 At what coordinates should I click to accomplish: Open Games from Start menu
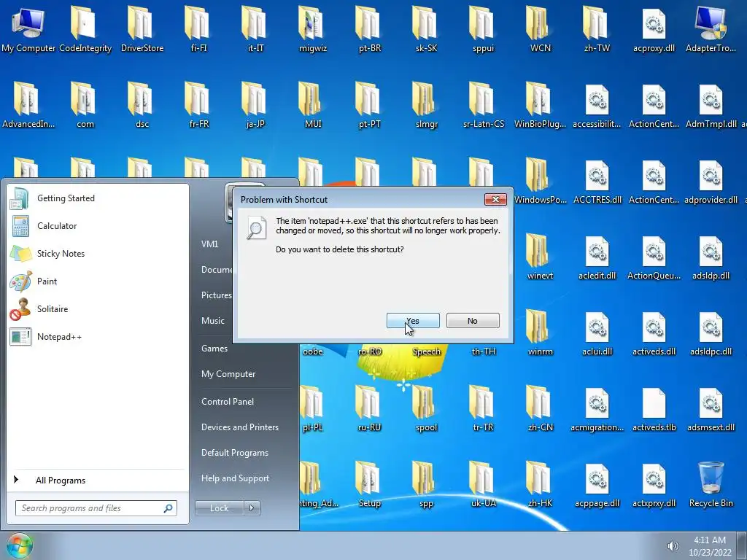214,349
